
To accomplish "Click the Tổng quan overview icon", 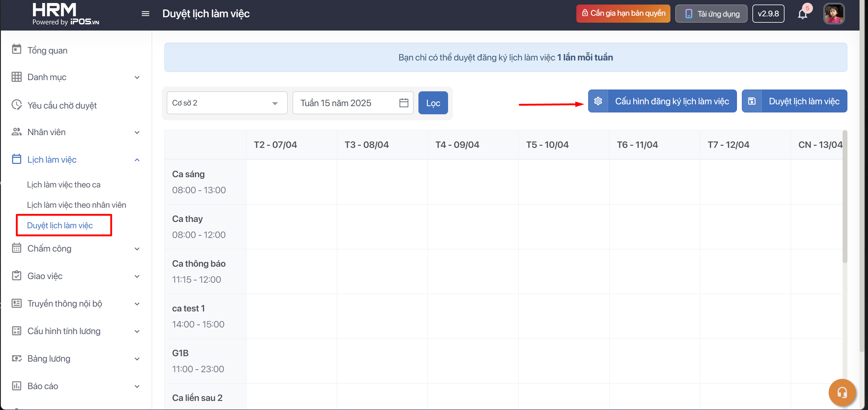I will pos(17,50).
